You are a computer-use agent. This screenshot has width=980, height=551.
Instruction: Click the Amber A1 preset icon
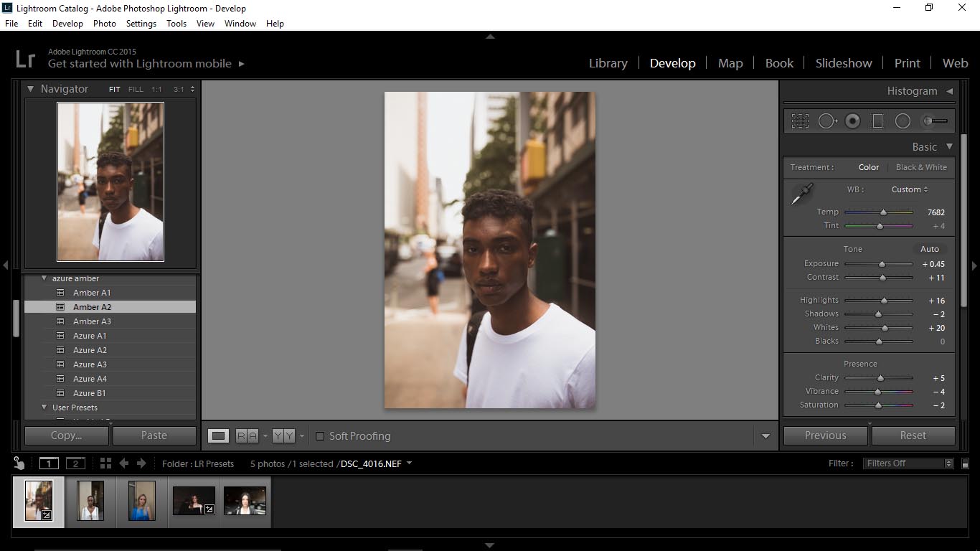coord(60,293)
